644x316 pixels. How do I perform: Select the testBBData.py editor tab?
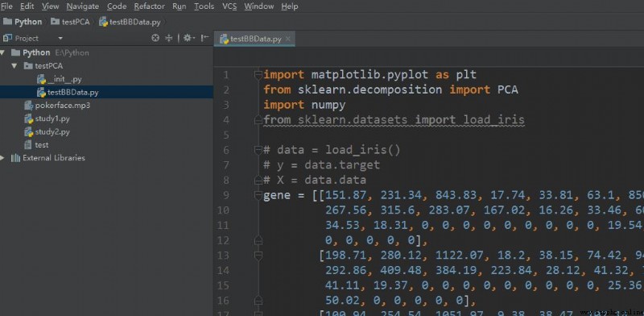click(254, 39)
